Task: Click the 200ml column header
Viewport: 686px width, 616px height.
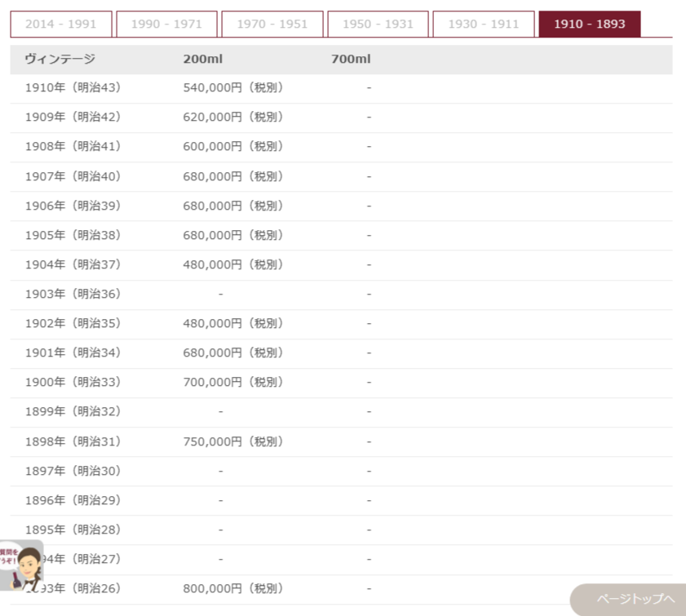Action: pyautogui.click(x=202, y=59)
